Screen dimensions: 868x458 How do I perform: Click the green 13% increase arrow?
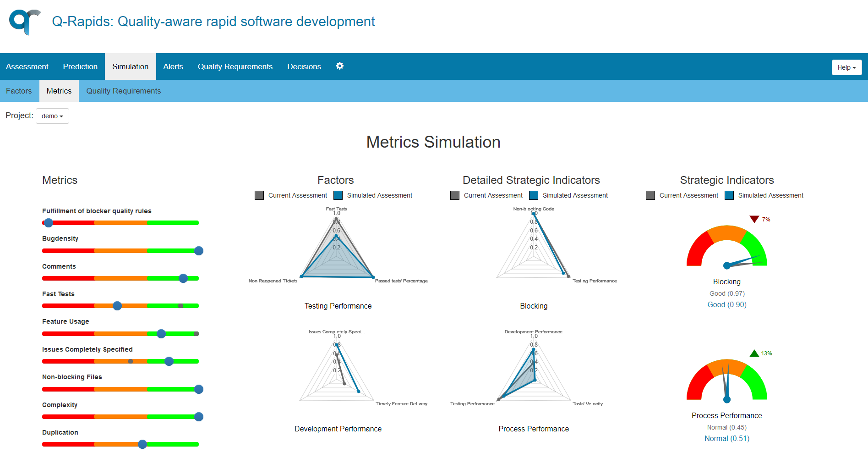754,353
